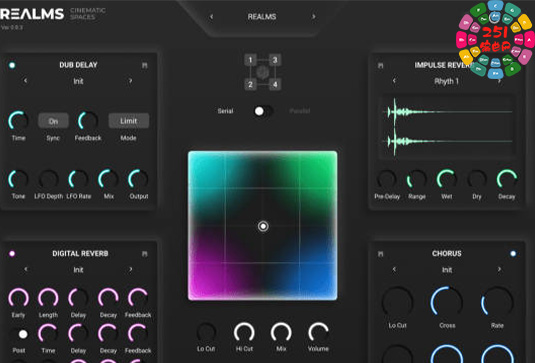This screenshot has width=535, height=363.
Task: Select previous Impulse Reverb preset
Action: point(394,81)
